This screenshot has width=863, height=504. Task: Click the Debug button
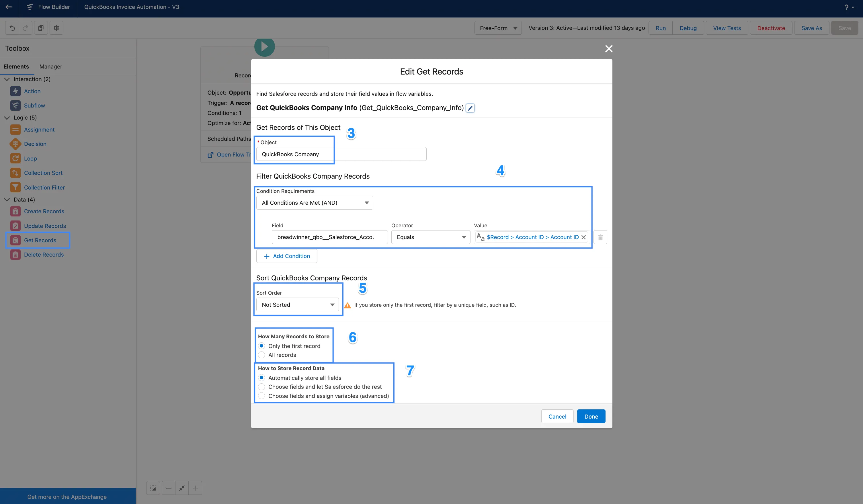688,28
